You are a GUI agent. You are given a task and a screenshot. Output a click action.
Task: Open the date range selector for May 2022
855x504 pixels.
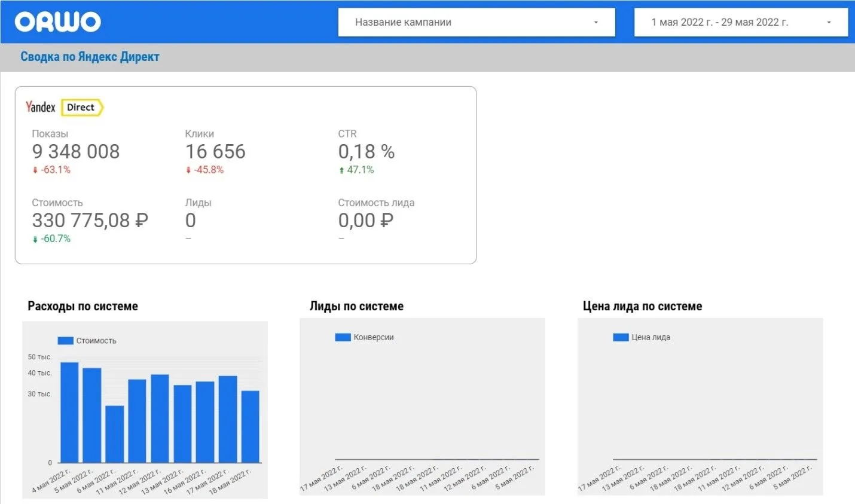741,22
